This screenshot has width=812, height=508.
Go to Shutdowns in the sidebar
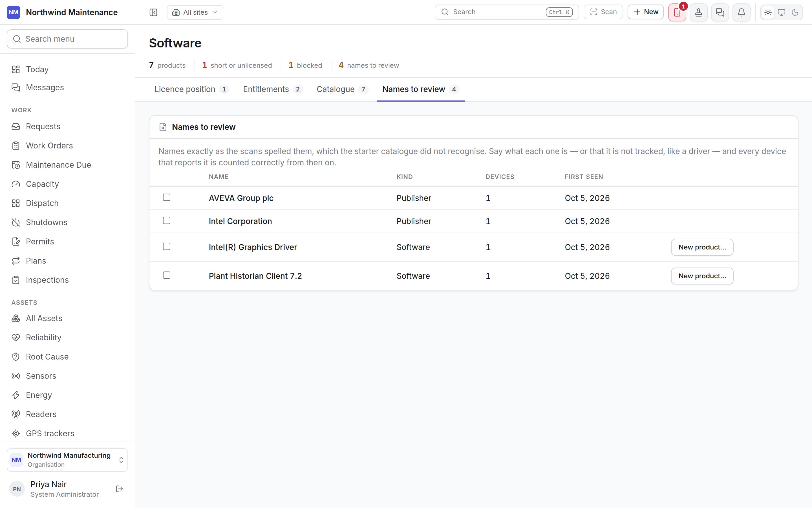tap(67, 222)
